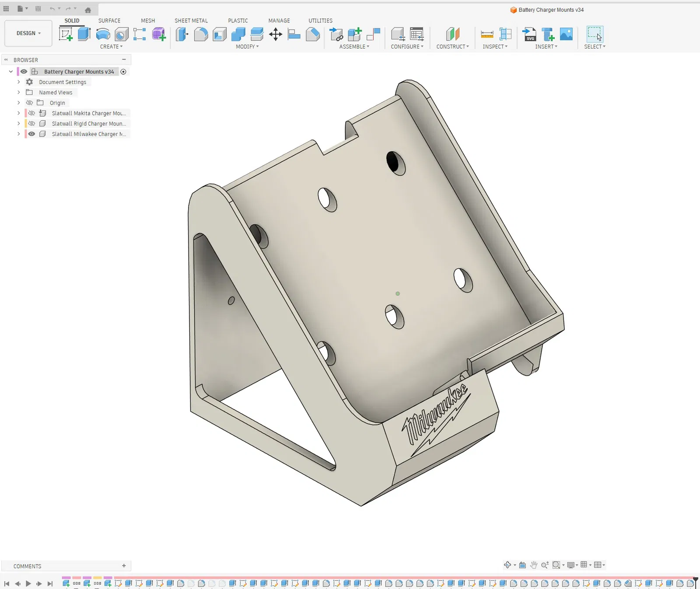Expand the Slatwall Rigid Charger Mount node
The image size is (700, 589).
pyautogui.click(x=18, y=124)
